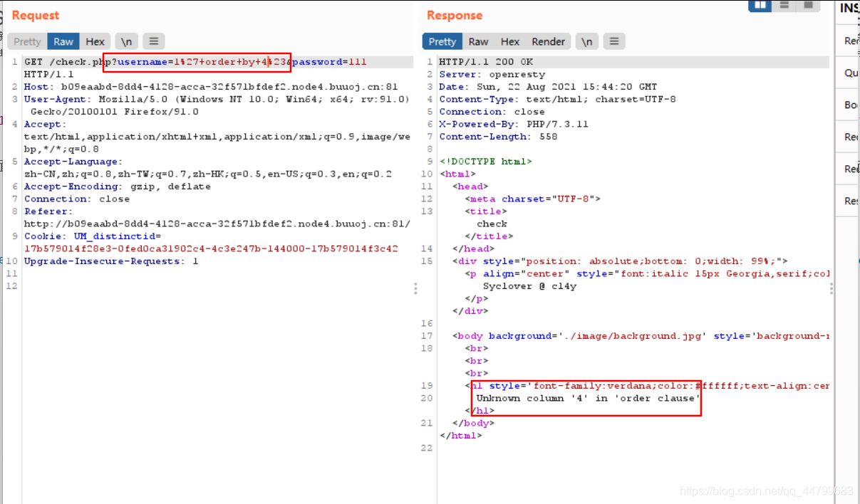Screen dimensions: 860x504
Task: Toggle \n non-printable characters in Request pane
Action: pos(126,41)
